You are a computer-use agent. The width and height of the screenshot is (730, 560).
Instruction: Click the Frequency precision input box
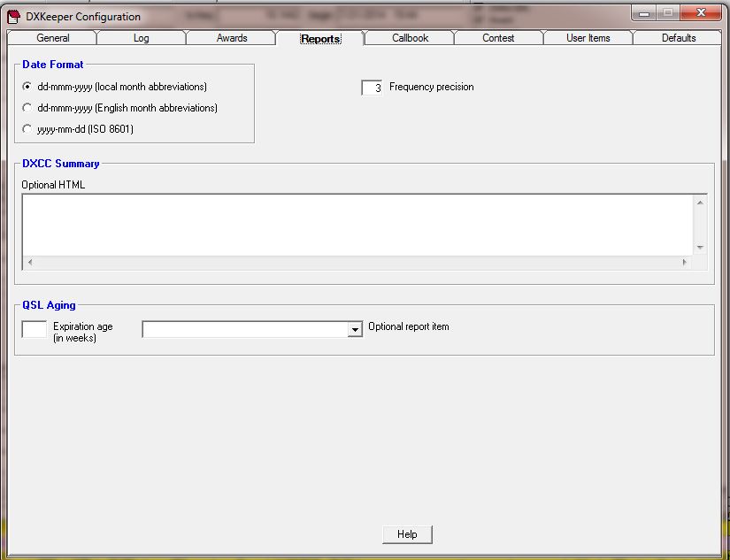click(x=372, y=88)
